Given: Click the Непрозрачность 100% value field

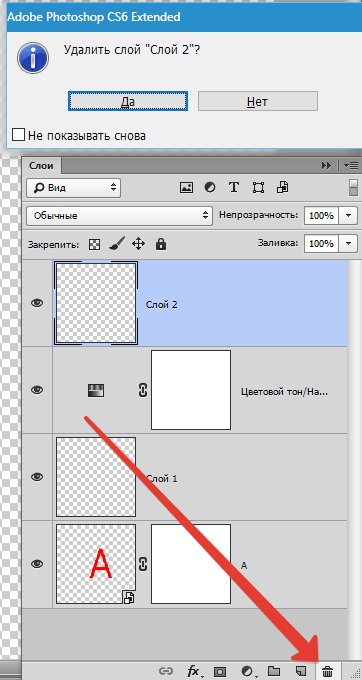Looking at the screenshot, I should point(321,216).
